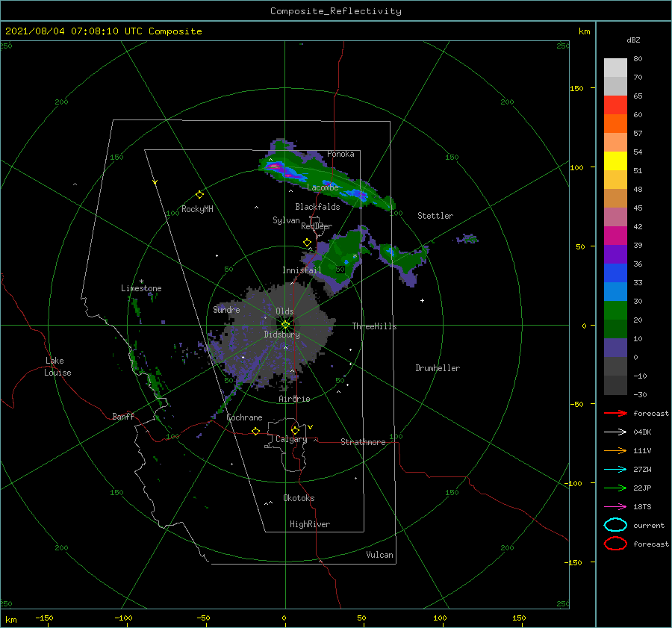672x628 pixels.
Task: Click the Drumheller city label
Action: [x=438, y=368]
